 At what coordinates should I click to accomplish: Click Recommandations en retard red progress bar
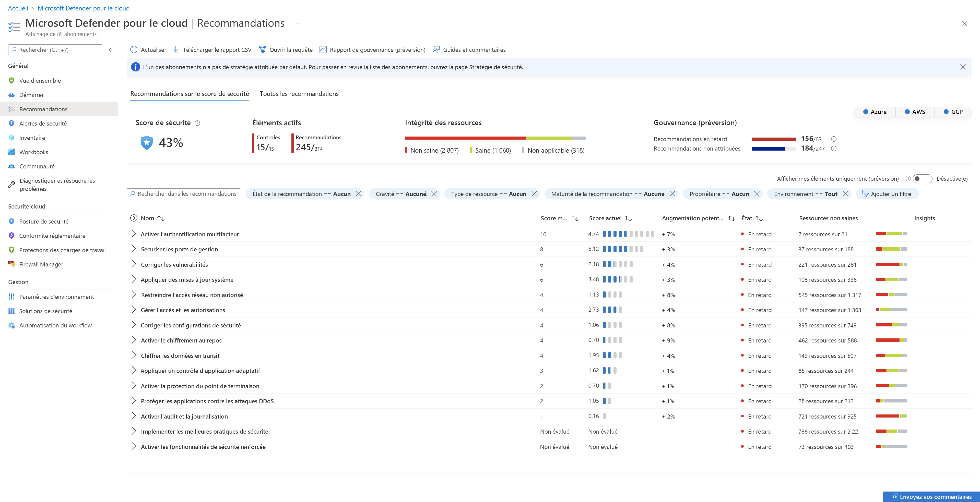[774, 139]
